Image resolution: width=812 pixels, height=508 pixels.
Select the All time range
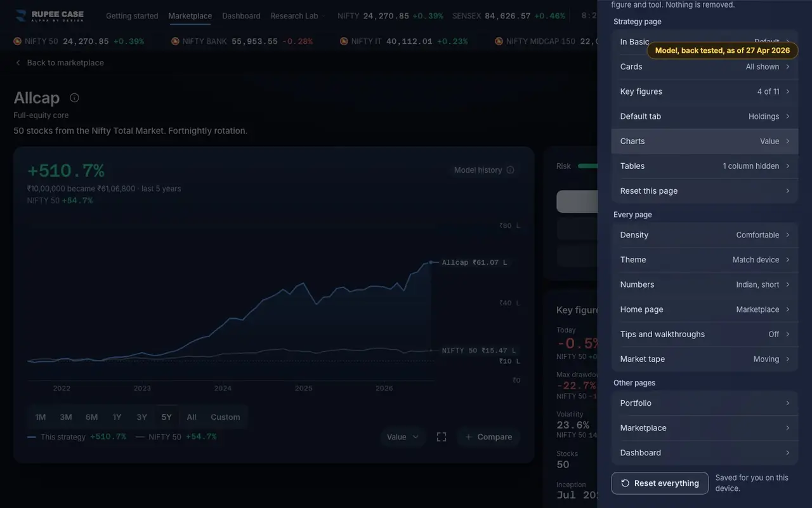click(x=192, y=417)
